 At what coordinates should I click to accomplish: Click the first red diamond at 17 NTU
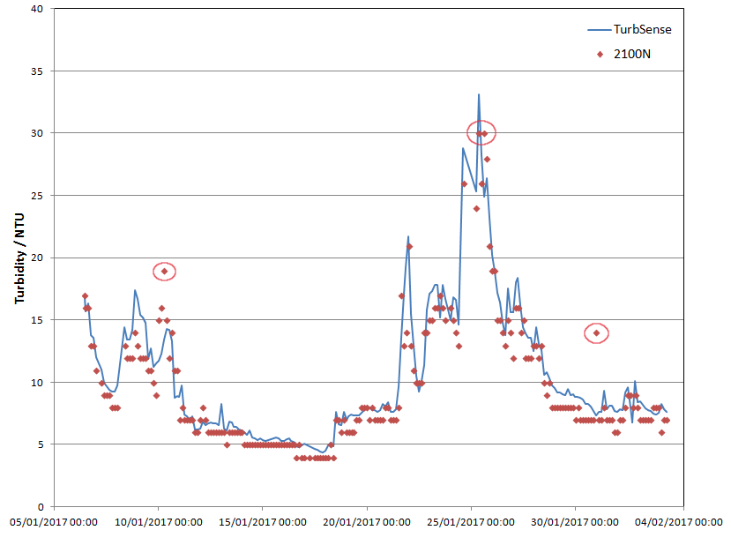pos(85,296)
